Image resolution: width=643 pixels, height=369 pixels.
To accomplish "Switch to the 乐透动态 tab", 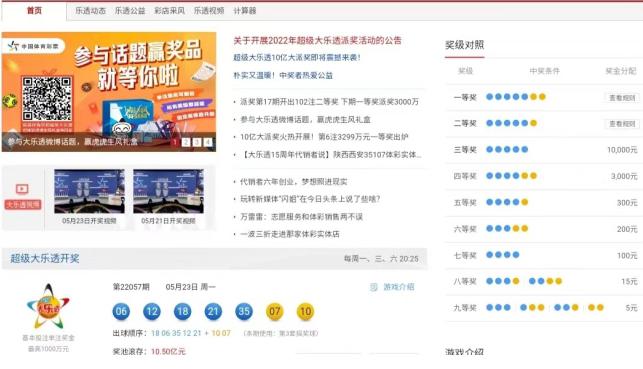I will coord(90,11).
